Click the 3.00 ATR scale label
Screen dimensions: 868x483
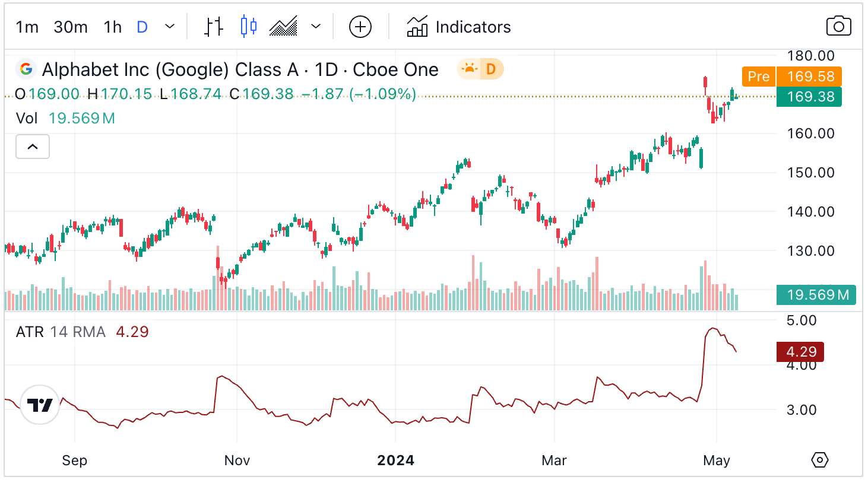click(802, 410)
